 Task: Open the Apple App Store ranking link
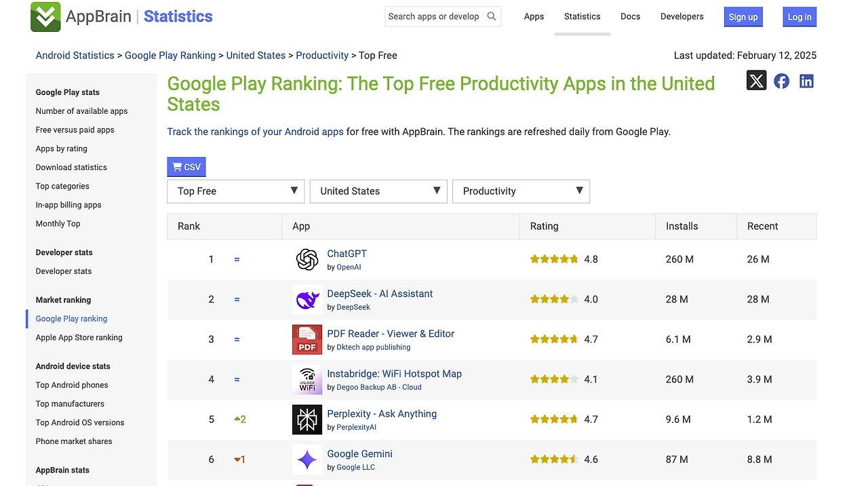coord(79,338)
